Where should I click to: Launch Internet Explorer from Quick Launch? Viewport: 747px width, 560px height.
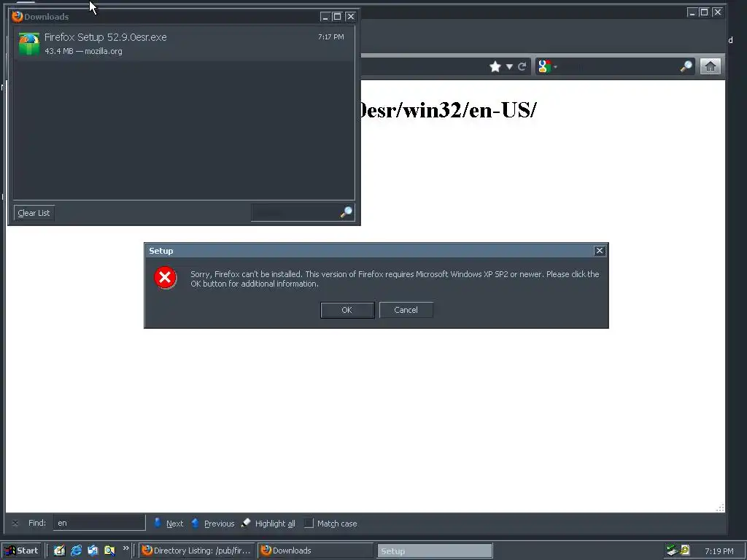76,551
